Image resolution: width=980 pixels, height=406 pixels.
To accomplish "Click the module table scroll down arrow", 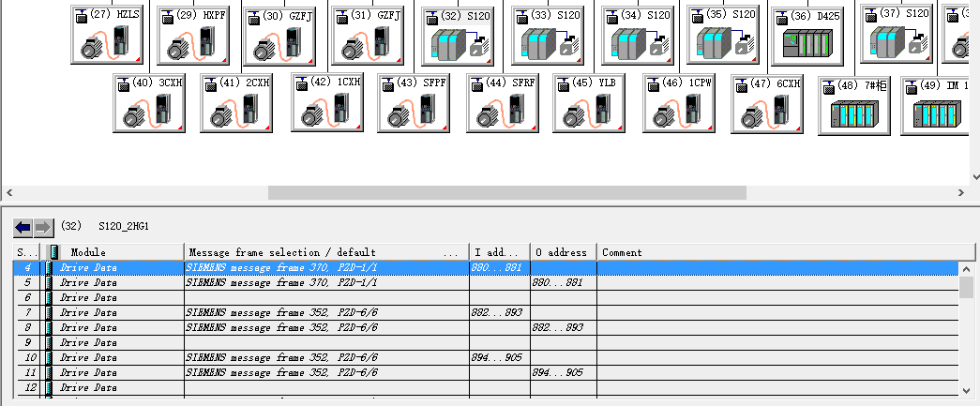I will click(x=966, y=390).
